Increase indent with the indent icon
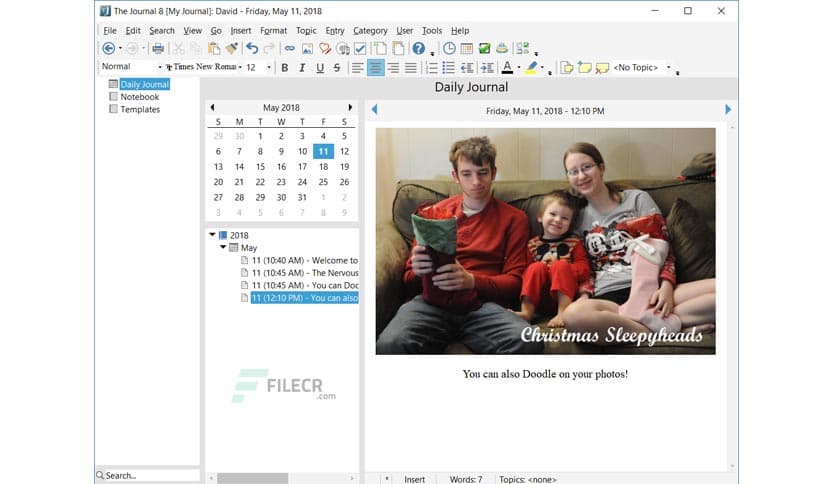This screenshot has height=484, width=836. coord(487,68)
